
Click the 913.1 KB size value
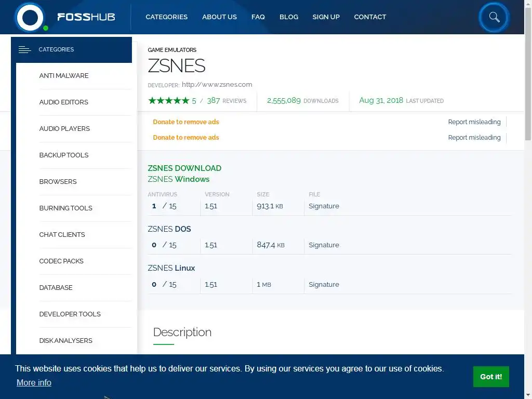pyautogui.click(x=270, y=206)
